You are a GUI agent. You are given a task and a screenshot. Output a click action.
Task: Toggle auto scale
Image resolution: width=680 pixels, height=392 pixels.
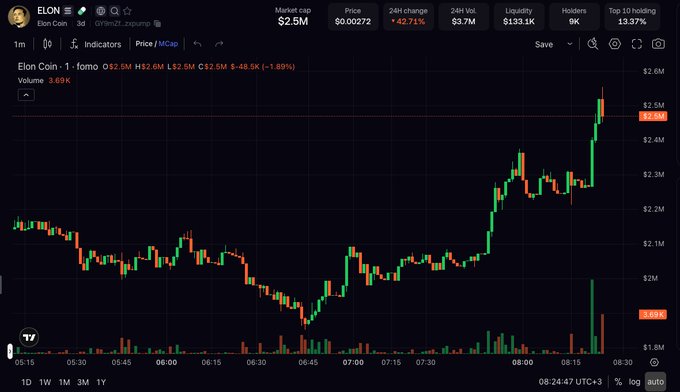655,382
